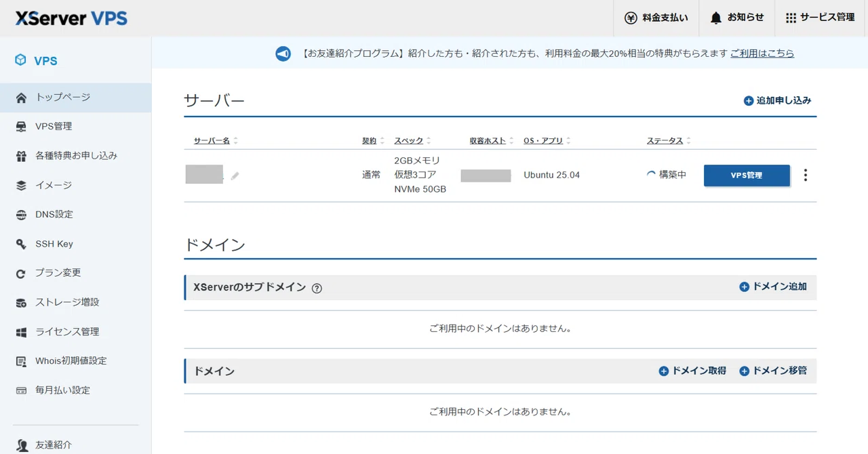Click the person icon beside 友達紹介
Viewport: 868px width, 454px height.
(x=22, y=445)
